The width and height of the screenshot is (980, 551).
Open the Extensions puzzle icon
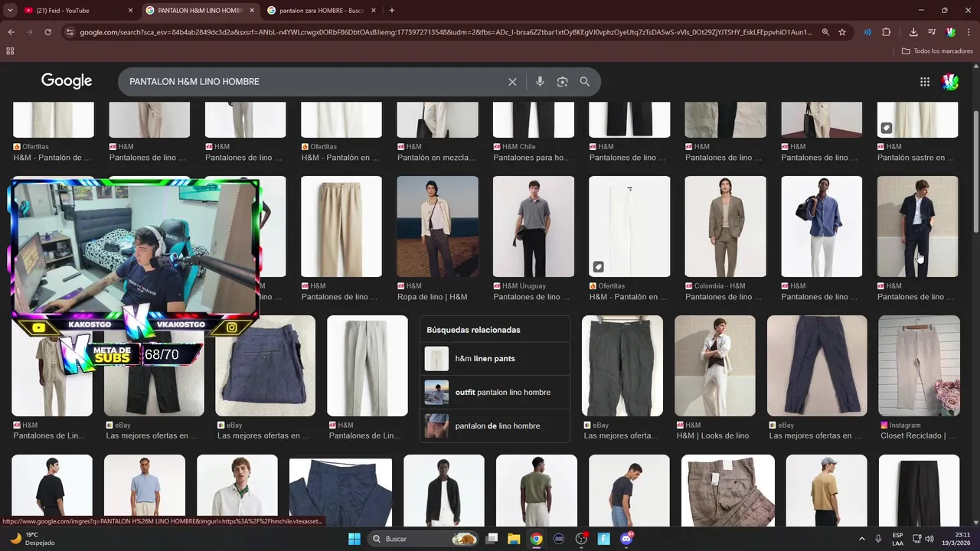(887, 32)
